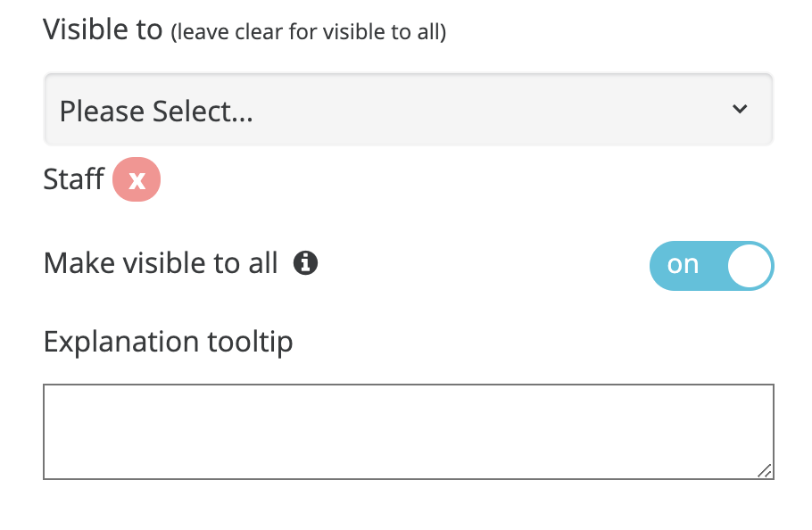This screenshot has width=812, height=530.
Task: Click the white knob of the on switch
Action: click(x=750, y=266)
